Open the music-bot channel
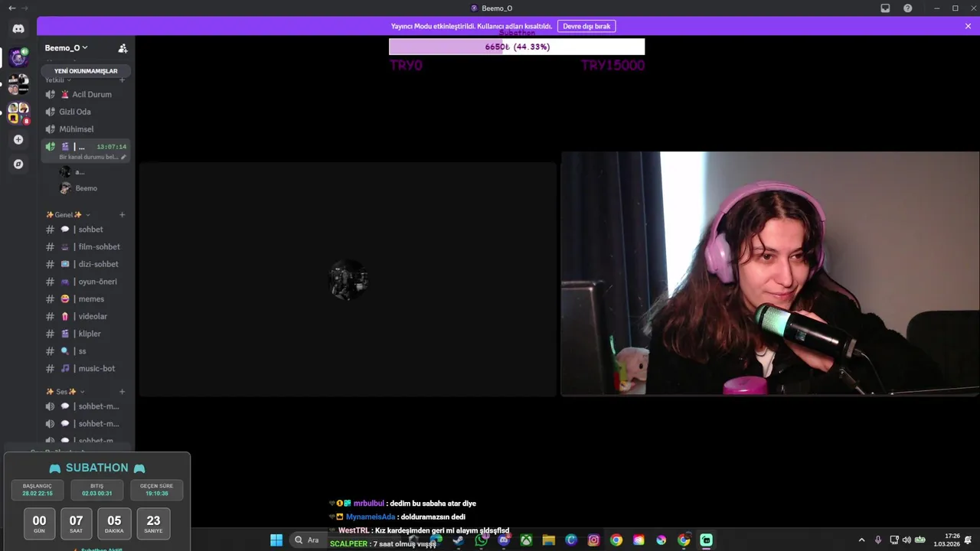This screenshot has width=980, height=551. pos(86,369)
